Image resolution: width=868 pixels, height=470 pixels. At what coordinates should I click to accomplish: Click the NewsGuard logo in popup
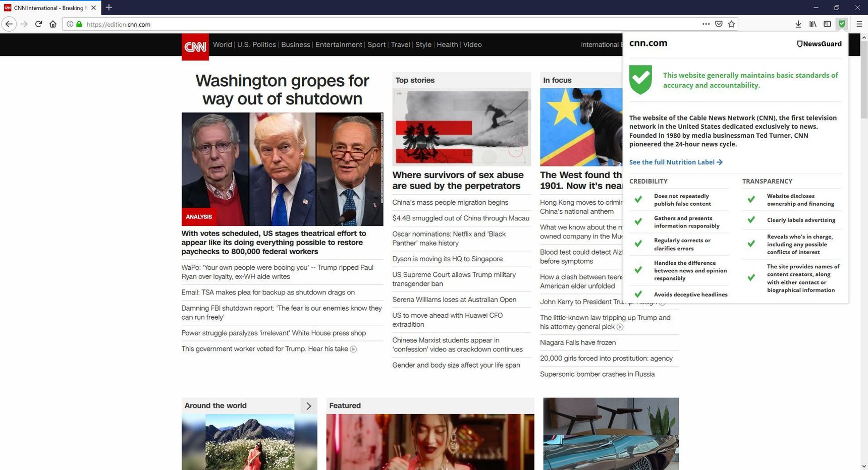click(819, 44)
